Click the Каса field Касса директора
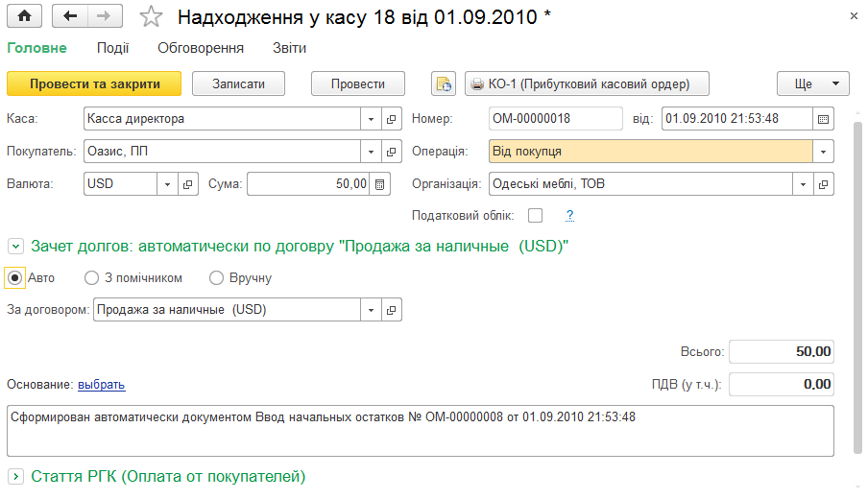Screen dimensions: 868x499 click(x=222, y=119)
